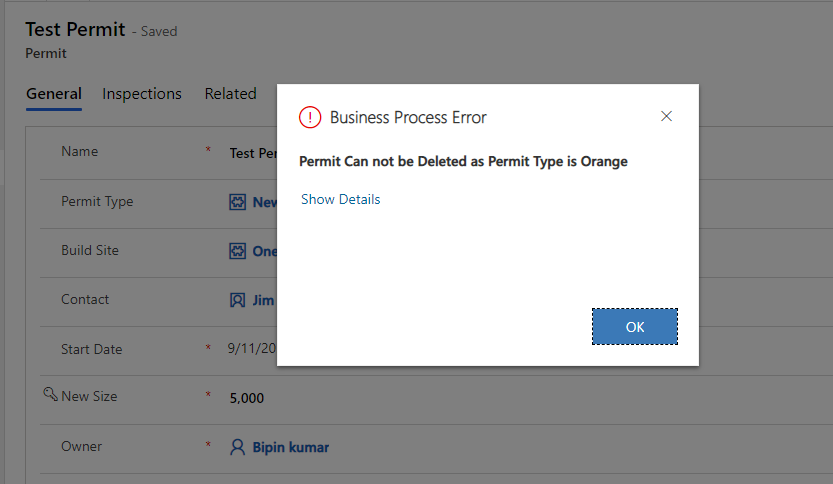This screenshot has width=833, height=484.
Task: Open Show Details link
Action: click(x=341, y=199)
